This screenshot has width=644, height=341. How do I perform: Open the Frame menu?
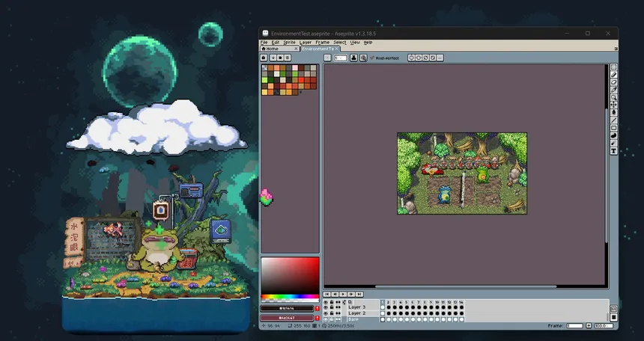(x=323, y=43)
